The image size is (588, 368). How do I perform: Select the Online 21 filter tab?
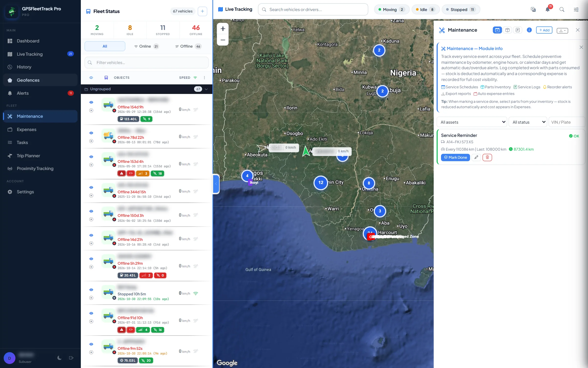(147, 46)
